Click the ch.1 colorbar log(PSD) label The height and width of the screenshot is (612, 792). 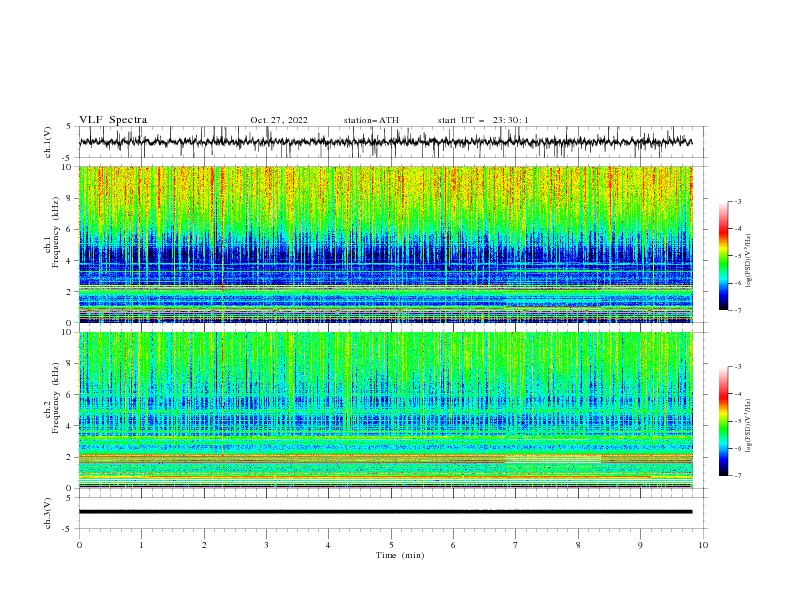click(x=748, y=261)
